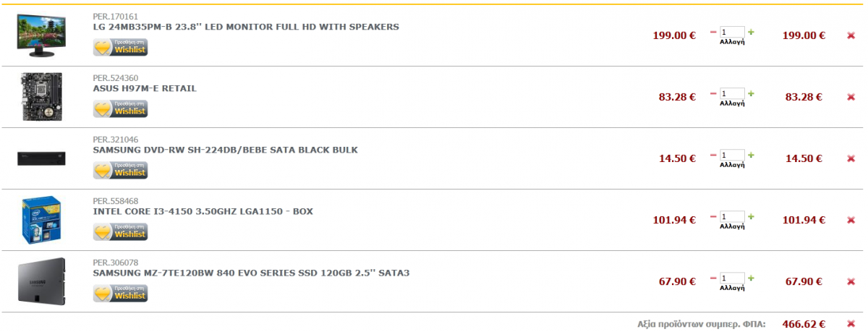Remove the ASUS H97M-E item

[x=851, y=97]
